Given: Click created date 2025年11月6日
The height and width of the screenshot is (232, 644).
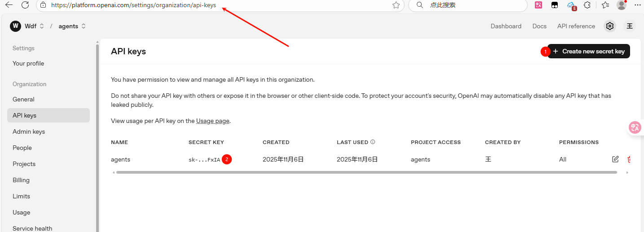Looking at the screenshot, I should [x=283, y=159].
